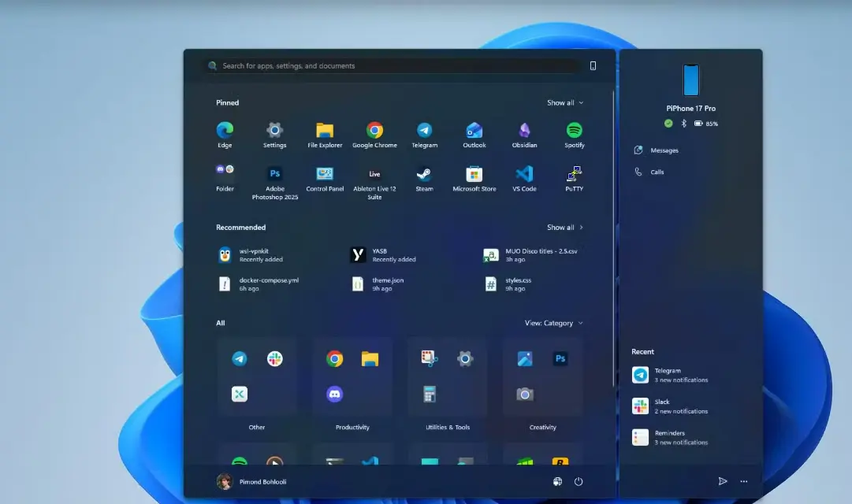Open PuTTY from the pinned apps
The width and height of the screenshot is (852, 504).
[574, 174]
